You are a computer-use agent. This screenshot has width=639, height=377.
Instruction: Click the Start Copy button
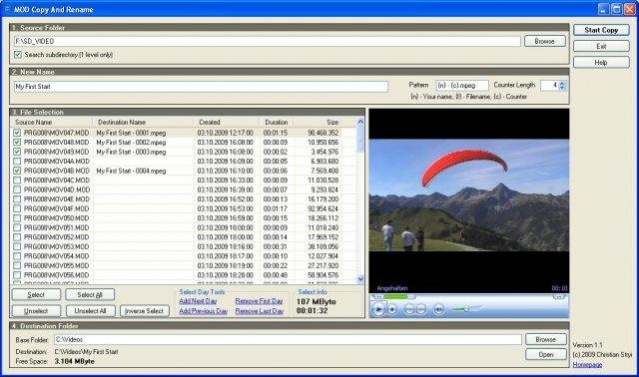pyautogui.click(x=601, y=30)
